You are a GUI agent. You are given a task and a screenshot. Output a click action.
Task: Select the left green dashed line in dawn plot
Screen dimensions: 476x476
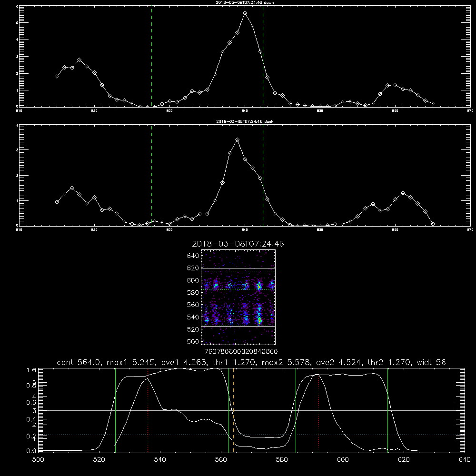[151, 56]
